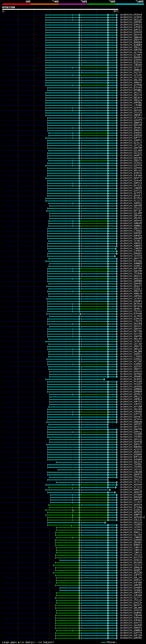Select last hit UniRef100_Q9M7B1
This screenshot has width=146, height=644.
131,638
